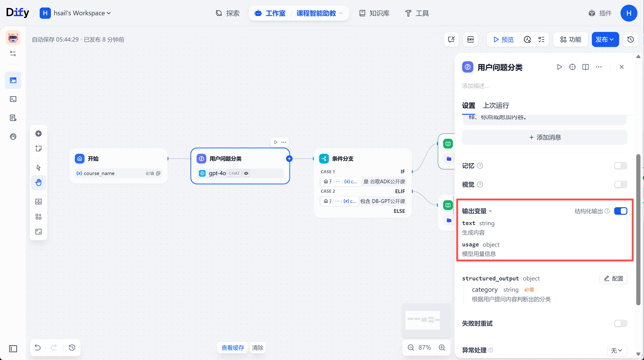Turn off the 结构化输出 switch
Image resolution: width=644 pixels, height=360 pixels.
click(621, 211)
